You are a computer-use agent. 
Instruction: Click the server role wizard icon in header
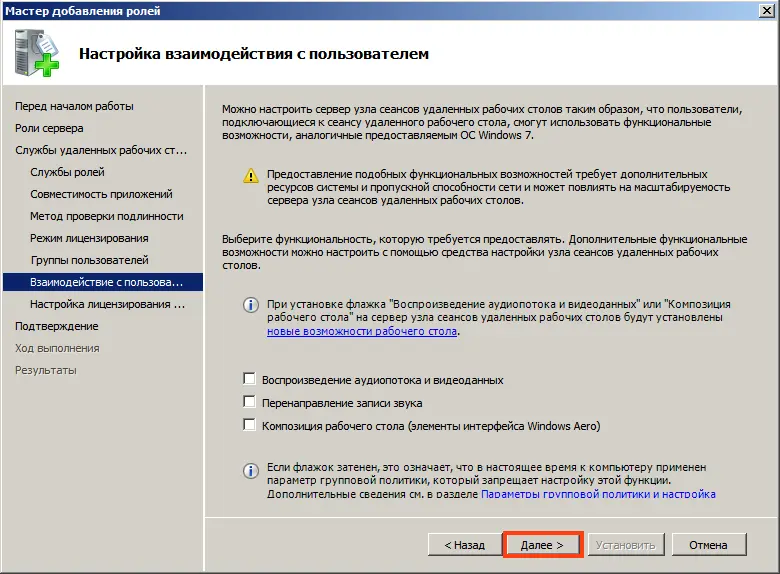point(37,53)
